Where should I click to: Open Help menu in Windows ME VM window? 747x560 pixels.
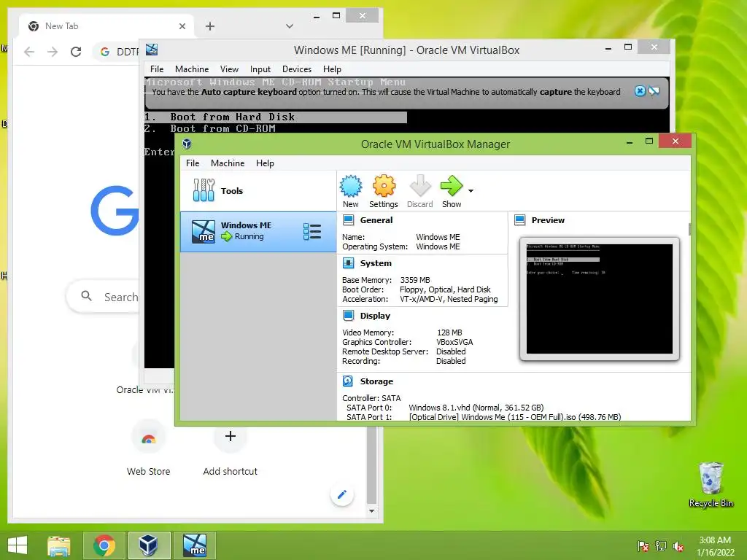click(x=332, y=69)
